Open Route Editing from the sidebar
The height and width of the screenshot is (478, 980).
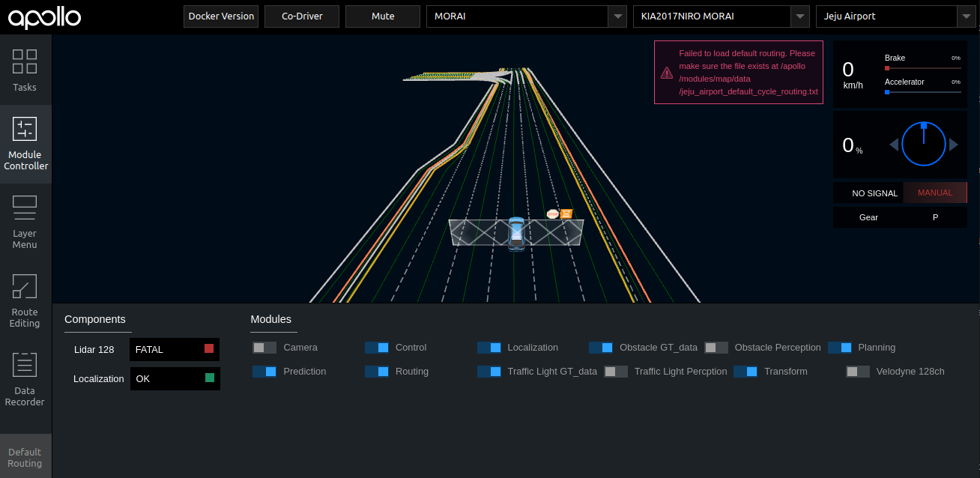point(25,287)
